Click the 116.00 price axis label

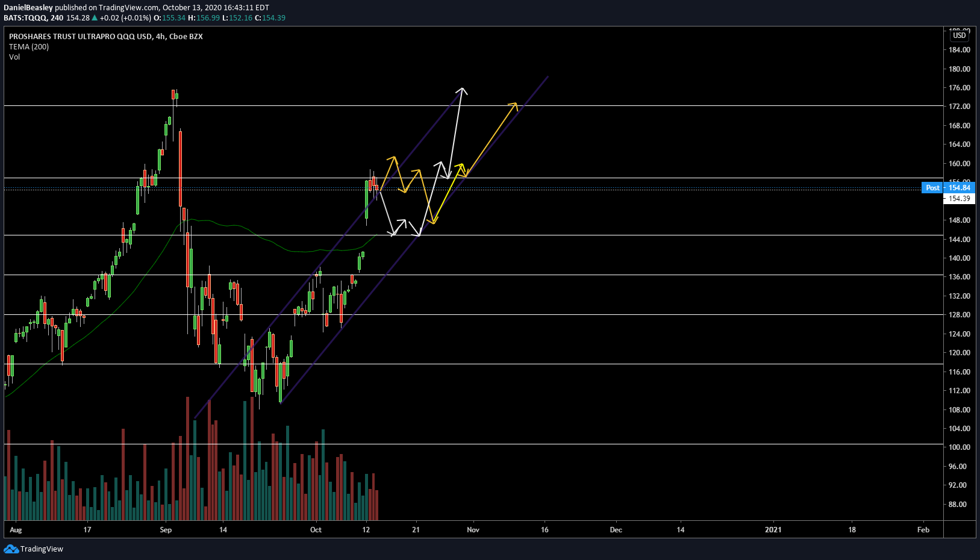960,372
